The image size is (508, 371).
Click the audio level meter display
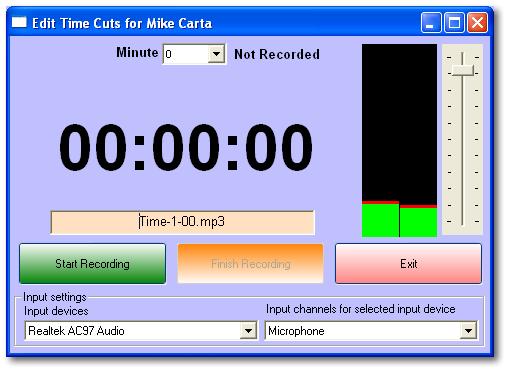pos(399,140)
